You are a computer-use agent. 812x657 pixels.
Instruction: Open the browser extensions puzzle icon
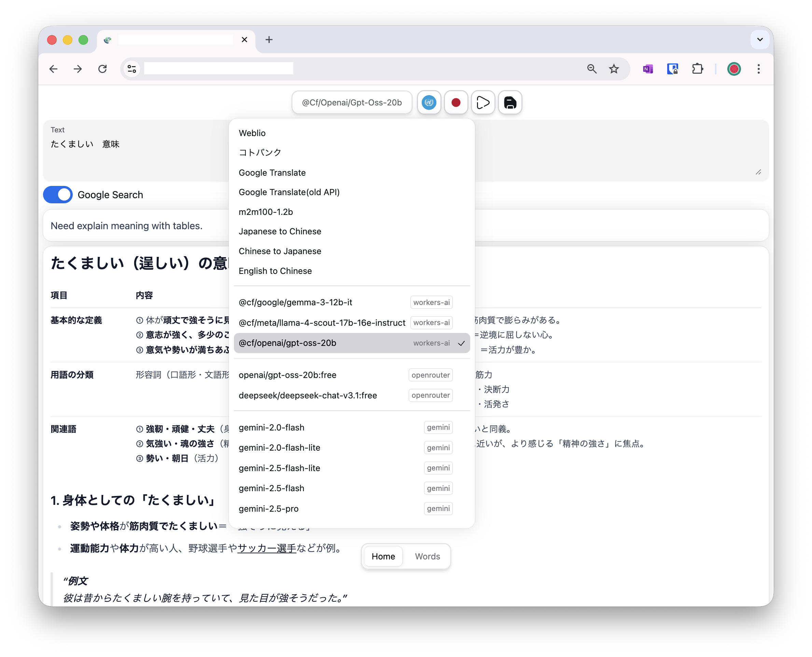coord(697,69)
